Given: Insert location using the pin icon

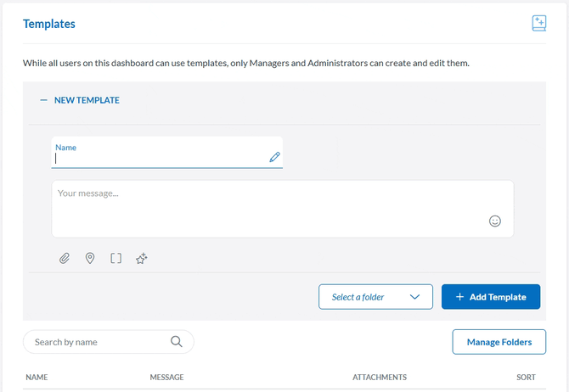Looking at the screenshot, I should click(x=90, y=258).
